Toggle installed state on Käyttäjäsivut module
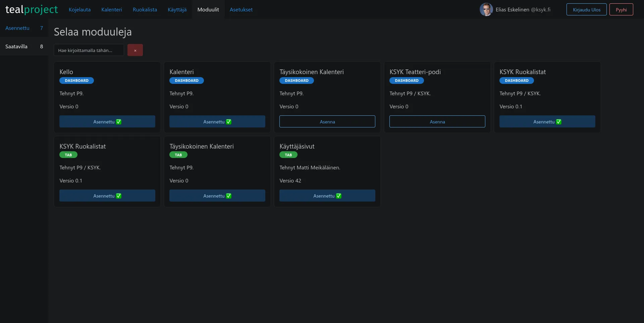The image size is (644, 323). tap(327, 196)
